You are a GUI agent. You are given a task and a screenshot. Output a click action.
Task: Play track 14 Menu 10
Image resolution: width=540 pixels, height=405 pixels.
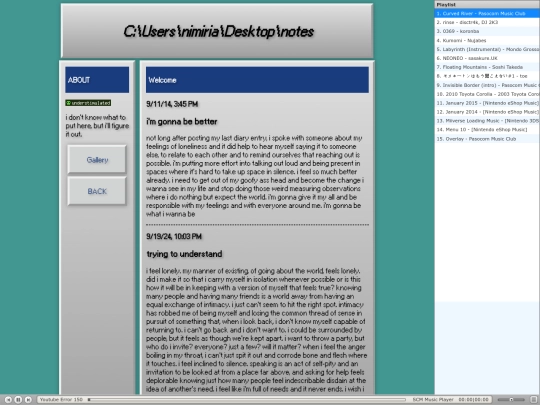pos(487,130)
